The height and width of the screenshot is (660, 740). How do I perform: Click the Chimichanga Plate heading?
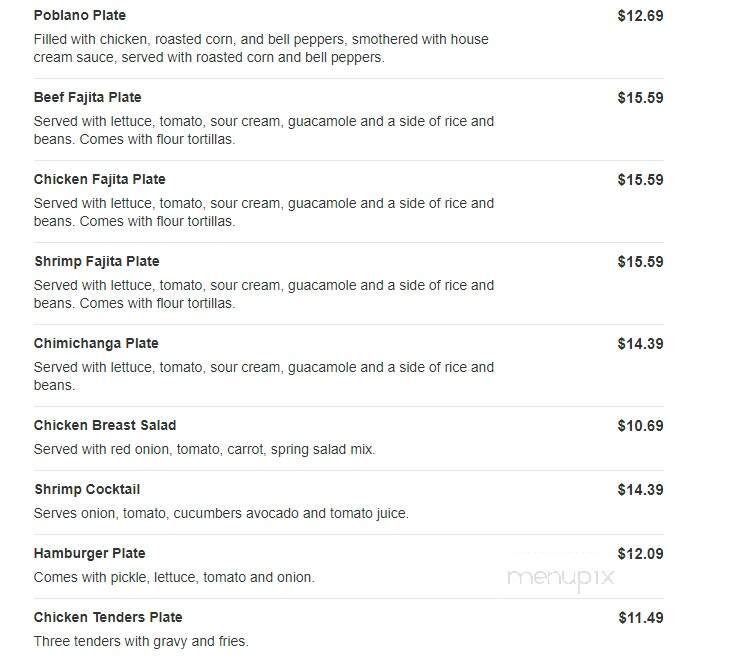(x=96, y=343)
